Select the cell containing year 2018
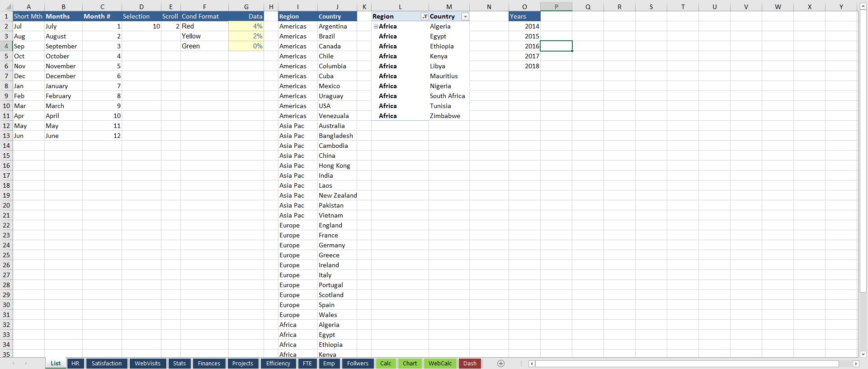868x369 pixels. tap(524, 66)
